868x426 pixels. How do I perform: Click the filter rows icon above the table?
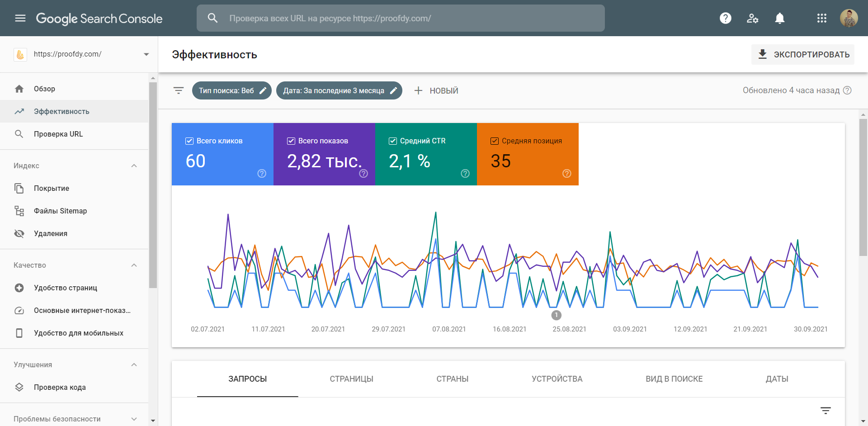(826, 411)
